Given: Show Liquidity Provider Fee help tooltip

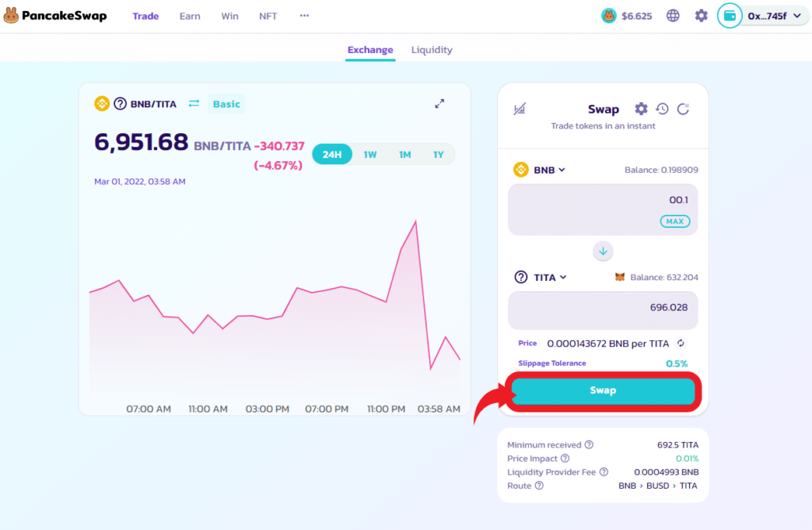Looking at the screenshot, I should [603, 472].
